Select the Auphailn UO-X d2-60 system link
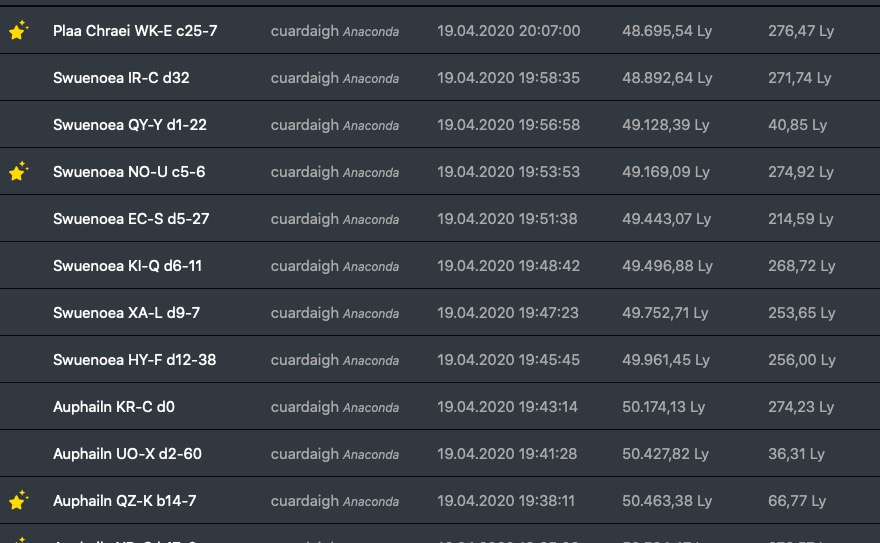Image resolution: width=880 pixels, height=543 pixels. coord(127,454)
